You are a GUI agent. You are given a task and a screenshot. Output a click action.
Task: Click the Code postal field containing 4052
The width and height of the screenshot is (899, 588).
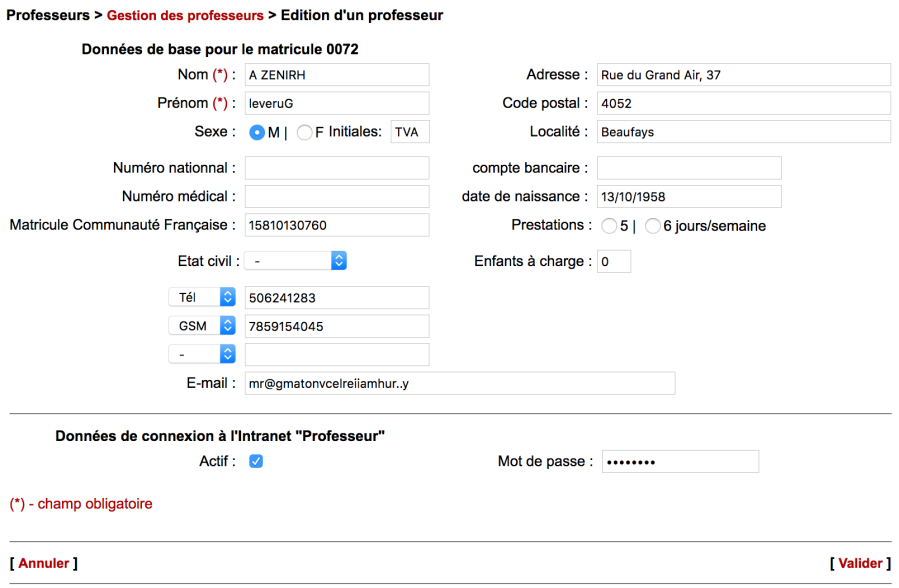coord(744,103)
